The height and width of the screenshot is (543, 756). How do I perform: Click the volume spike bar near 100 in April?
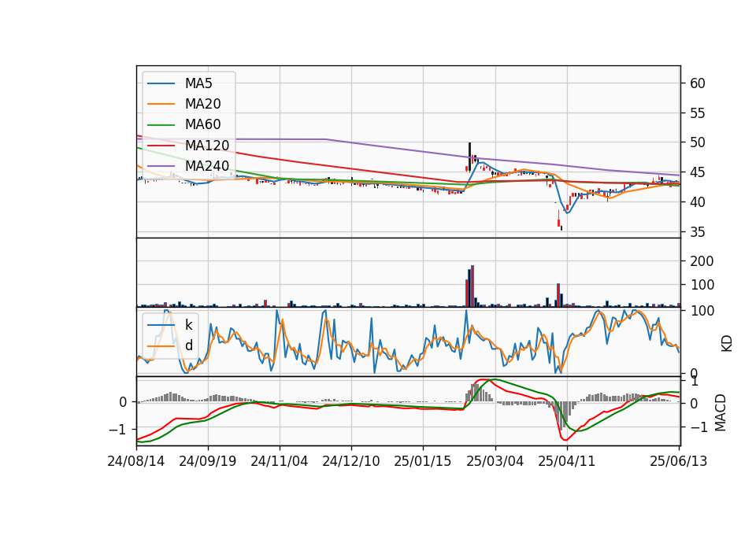pos(558,295)
